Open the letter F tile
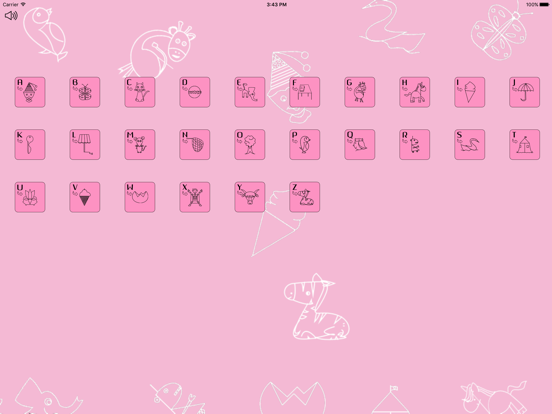 pos(305,92)
